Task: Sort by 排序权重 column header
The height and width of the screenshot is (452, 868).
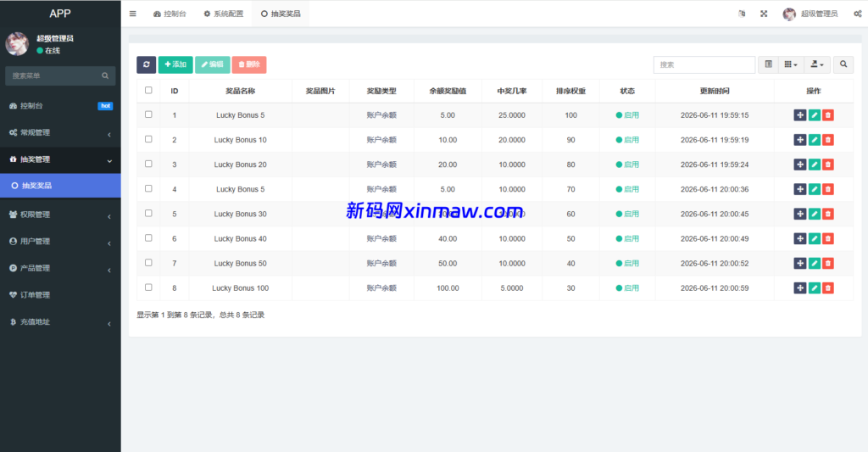Action: (570, 91)
